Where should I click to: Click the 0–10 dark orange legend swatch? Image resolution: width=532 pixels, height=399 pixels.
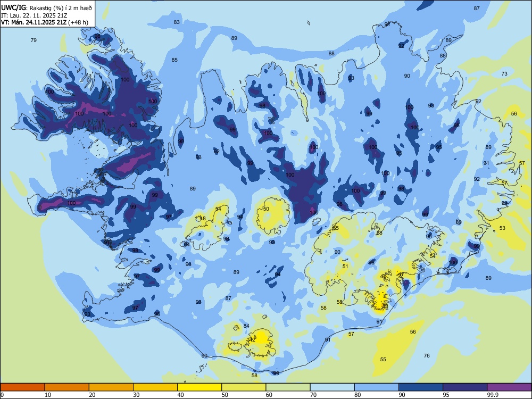coord(22,387)
